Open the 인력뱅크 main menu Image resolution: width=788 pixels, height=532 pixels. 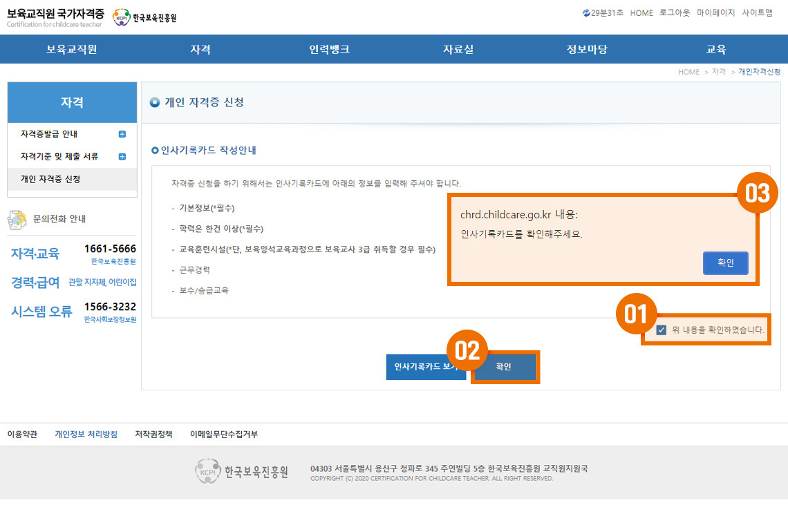point(329,49)
